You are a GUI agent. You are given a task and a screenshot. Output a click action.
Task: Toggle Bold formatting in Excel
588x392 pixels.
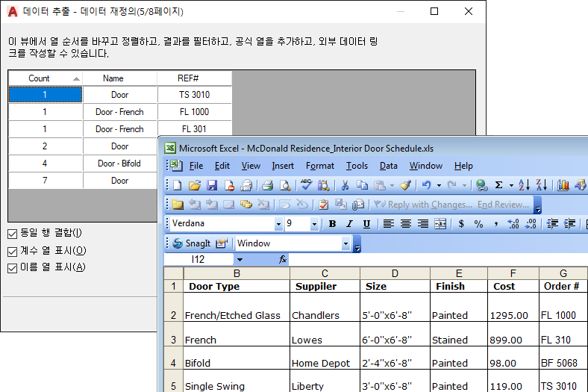pyautogui.click(x=332, y=224)
